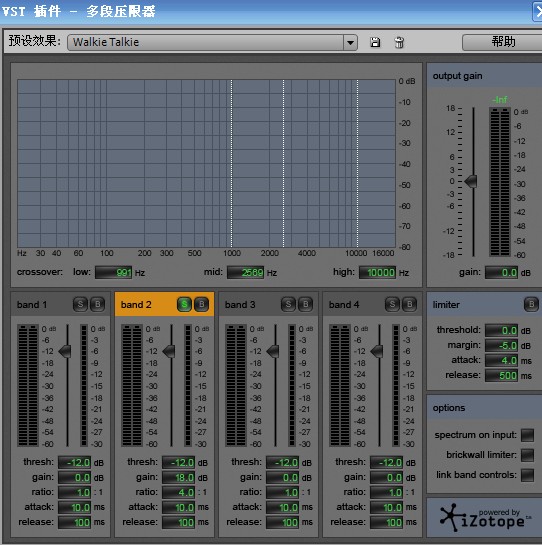Screen dimensions: 542x545
Task: Click the low crossover 991 Hz field
Action: [114, 272]
